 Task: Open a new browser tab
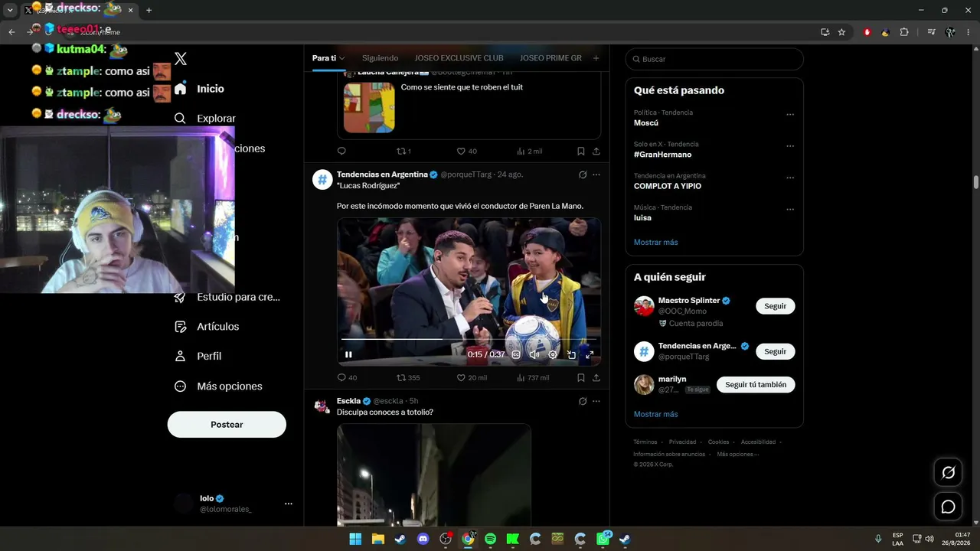(149, 10)
